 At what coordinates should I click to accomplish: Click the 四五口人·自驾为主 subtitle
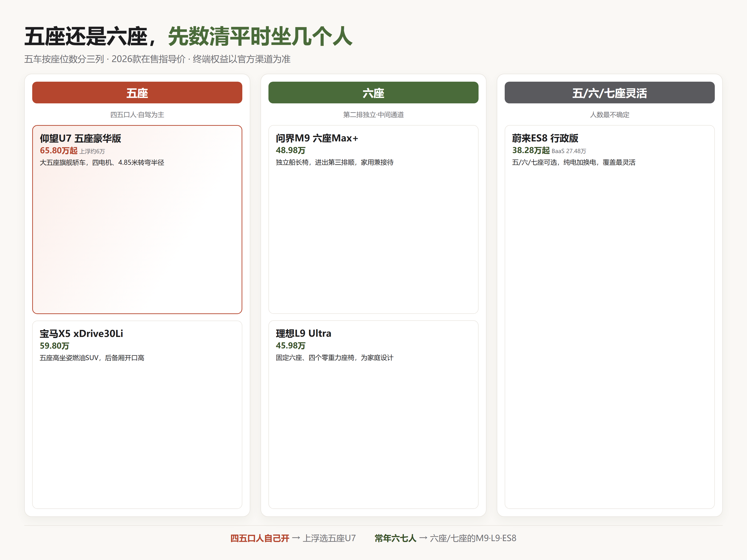click(137, 115)
